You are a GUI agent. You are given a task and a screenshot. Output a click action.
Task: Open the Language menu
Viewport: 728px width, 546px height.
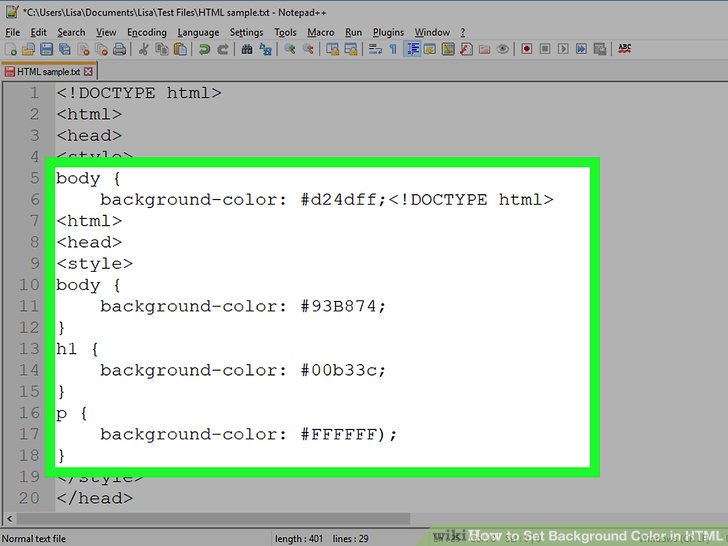pos(198,32)
